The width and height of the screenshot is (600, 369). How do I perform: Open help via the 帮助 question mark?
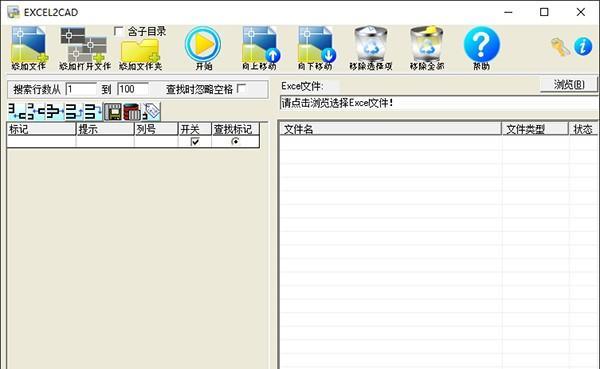[481, 48]
